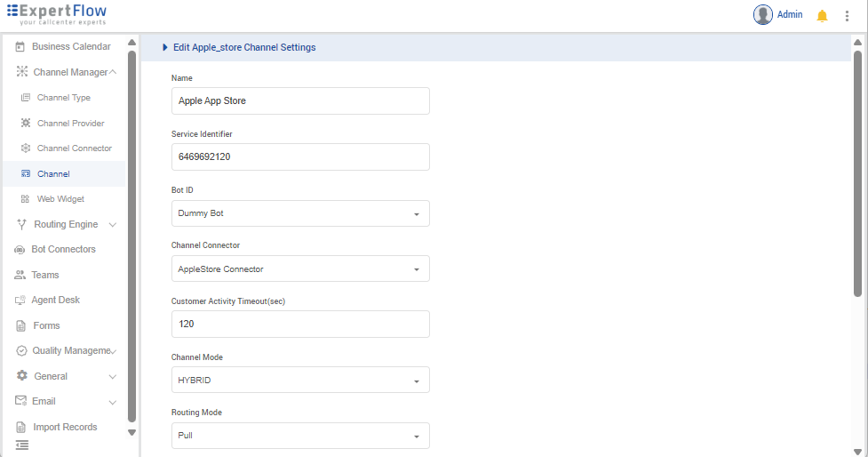Screen dimensions: 868x457
Task: Open the Channel Mode dropdown
Action: (300, 380)
